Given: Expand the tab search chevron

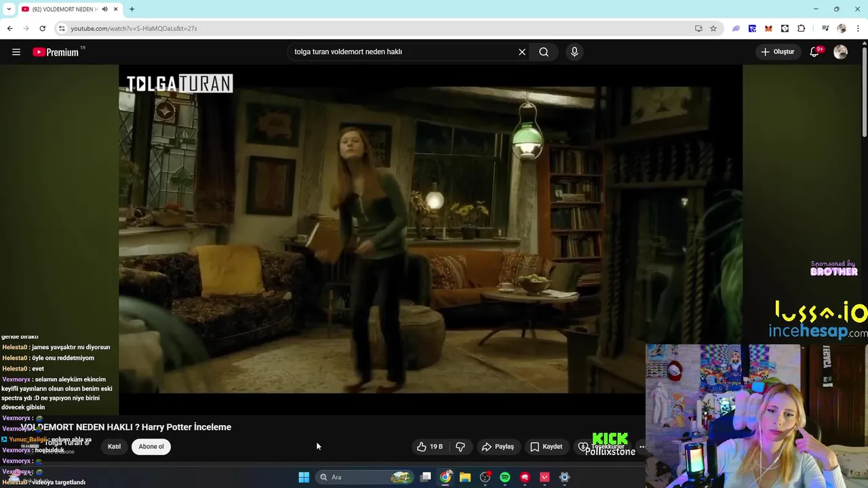Looking at the screenshot, I should click(9, 9).
